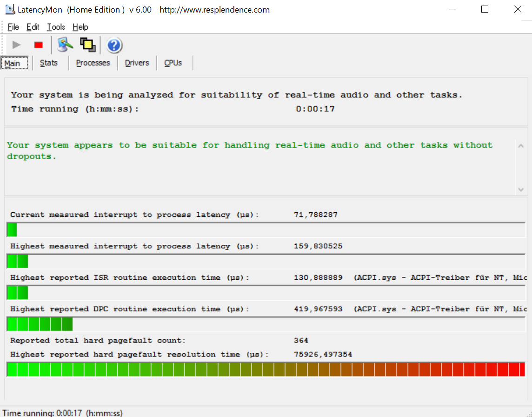
Task: Open the Edit menu
Action: tap(33, 27)
